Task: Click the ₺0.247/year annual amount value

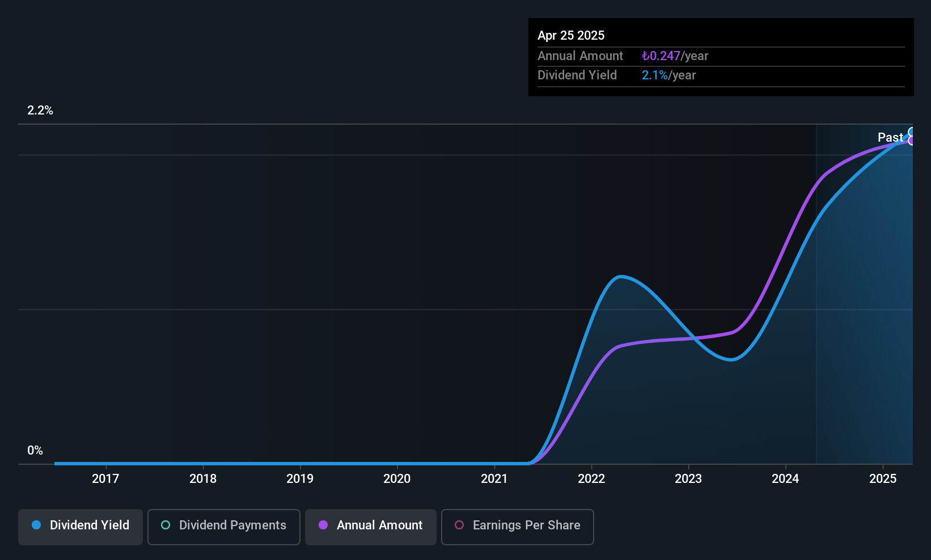Action: pos(675,56)
